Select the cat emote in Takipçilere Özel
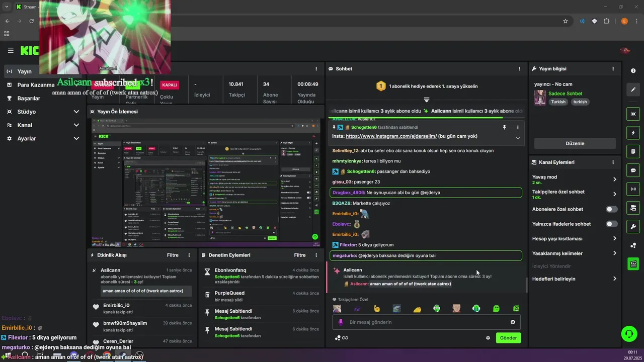This screenshot has height=362, width=644. [337, 309]
